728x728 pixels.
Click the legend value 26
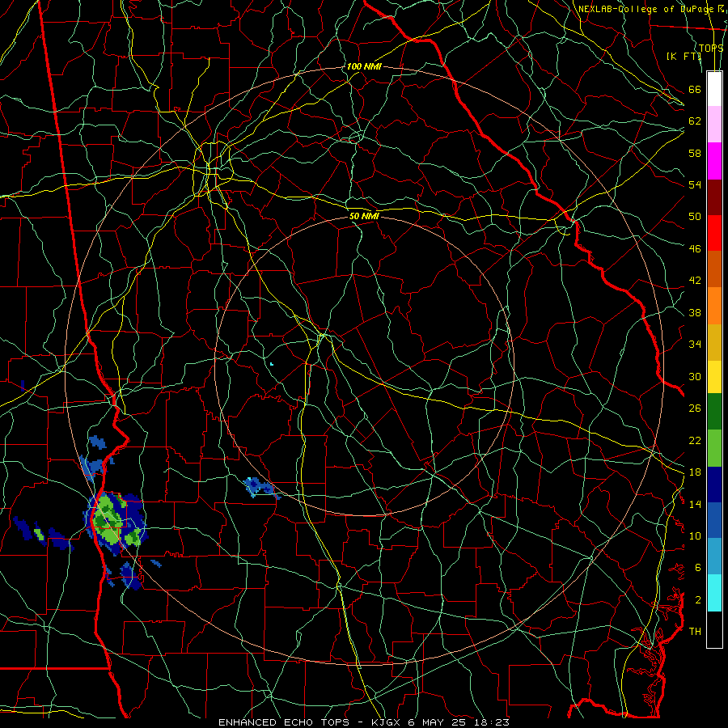tap(695, 408)
